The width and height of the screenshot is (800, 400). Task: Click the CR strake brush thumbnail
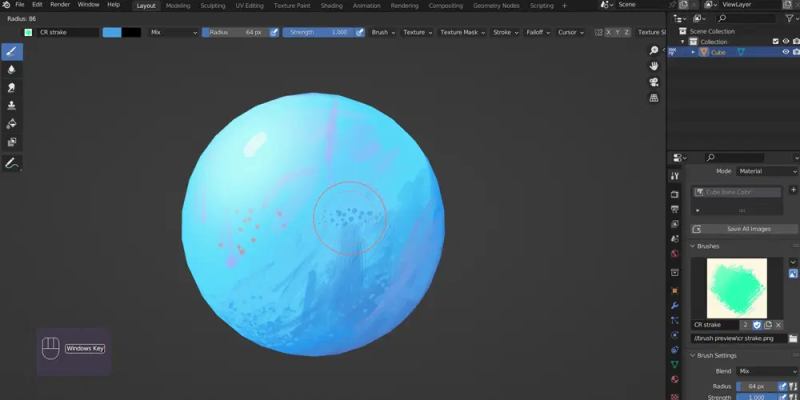pos(737,288)
